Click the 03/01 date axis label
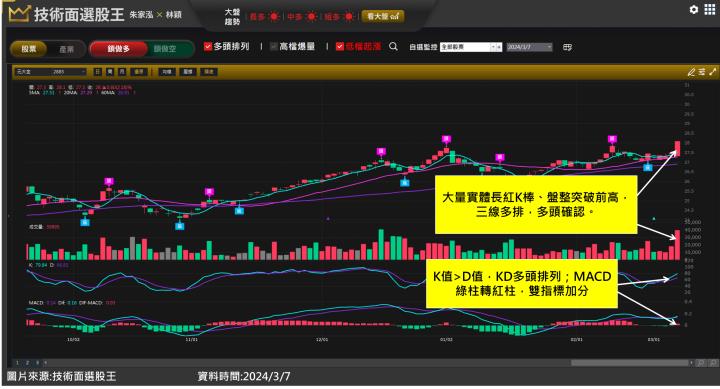Viewport: 720px width, 389px height. tap(653, 340)
